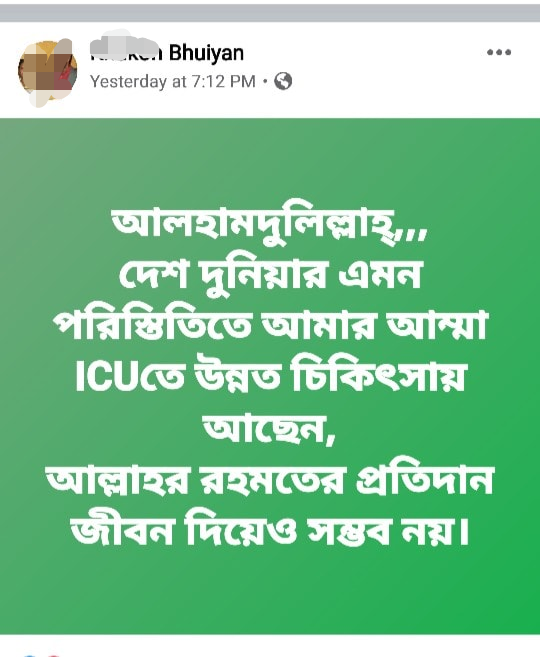The height and width of the screenshot is (657, 540).
Task: Click the word চিকিৎসায় in the status
Action: coord(378,375)
